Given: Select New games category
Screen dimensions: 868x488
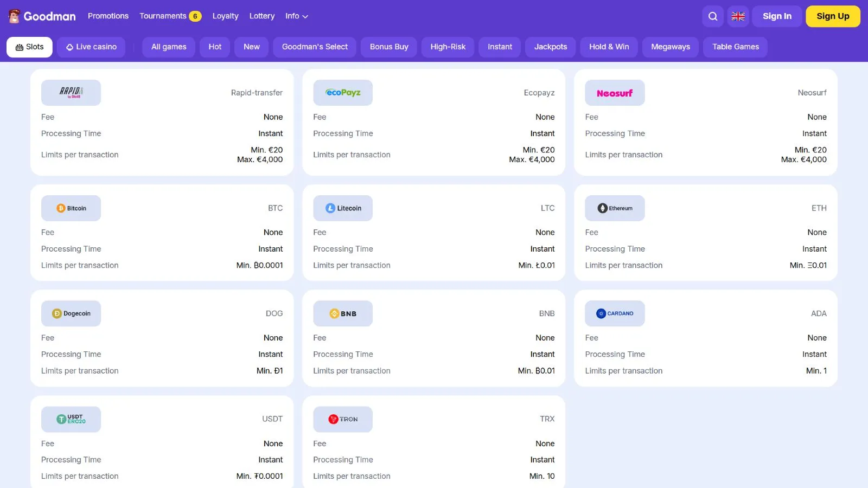Looking at the screenshot, I should [x=252, y=47].
